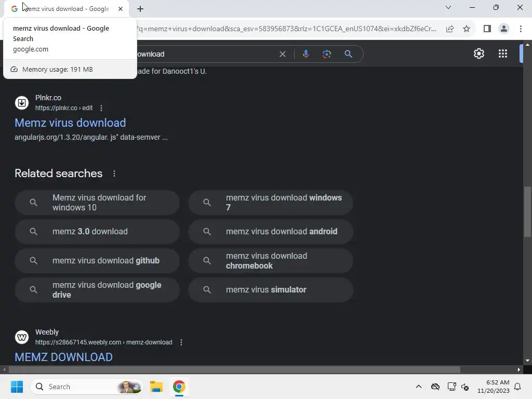Open the notification bell
This screenshot has width=532, height=399.
tap(517, 387)
